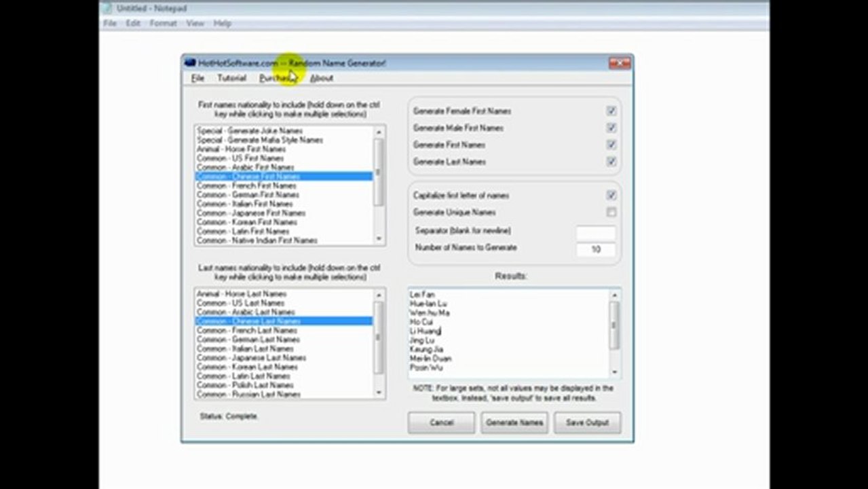The image size is (868, 489).
Task: Toggle Generate First Names checkbox
Action: click(611, 145)
